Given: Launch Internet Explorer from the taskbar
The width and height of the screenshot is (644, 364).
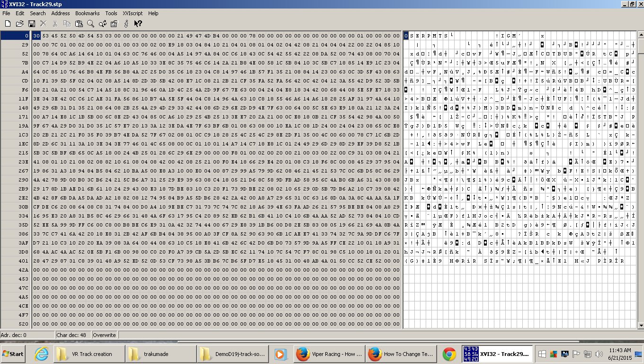Looking at the screenshot, I should click(41, 354).
